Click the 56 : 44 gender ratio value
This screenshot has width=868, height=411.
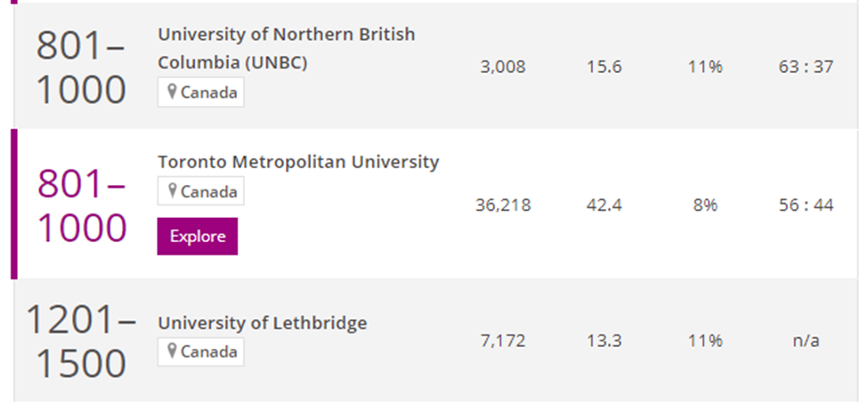click(x=805, y=205)
